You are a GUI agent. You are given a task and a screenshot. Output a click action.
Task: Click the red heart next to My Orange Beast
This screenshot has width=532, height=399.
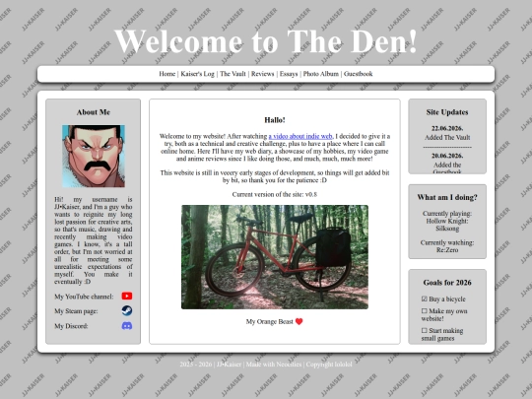[x=299, y=321]
